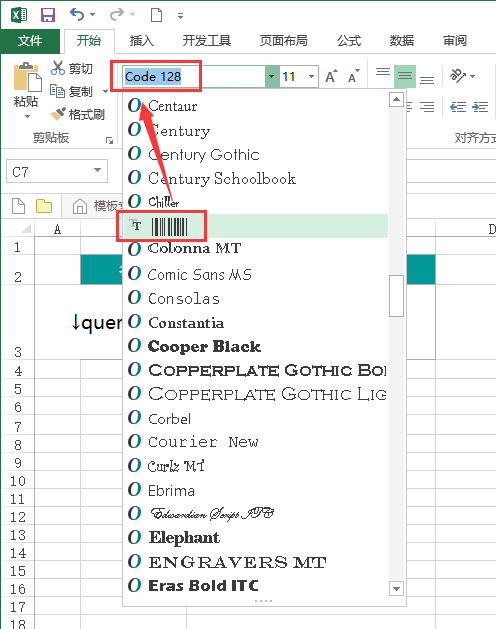Open the 插入 ribbon tab
The height and width of the screenshot is (629, 496).
coord(142,41)
